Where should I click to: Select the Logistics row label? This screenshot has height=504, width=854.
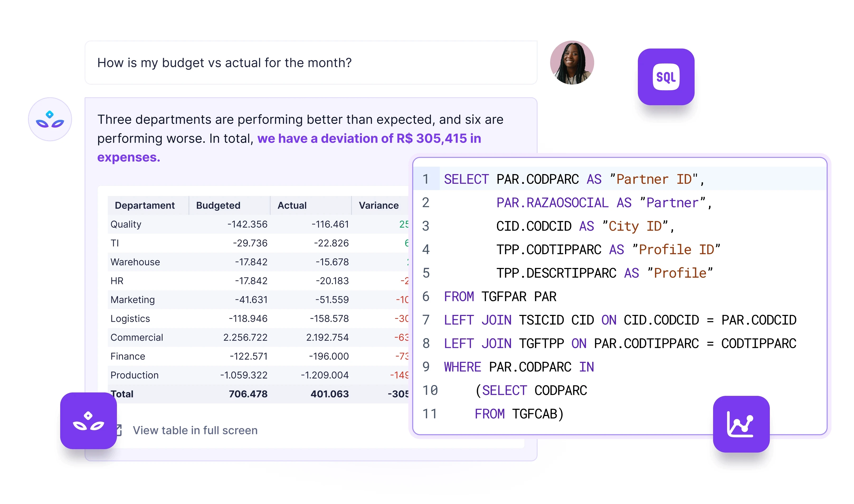pos(130,319)
